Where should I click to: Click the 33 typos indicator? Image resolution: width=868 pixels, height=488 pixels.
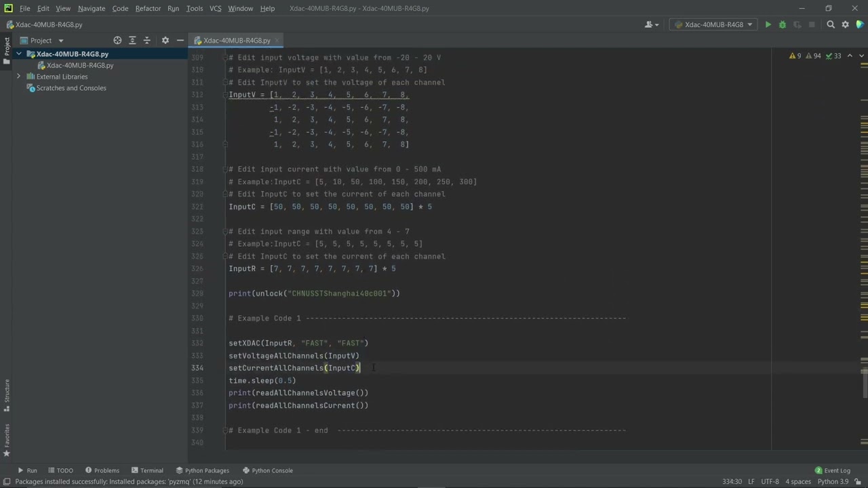tap(833, 56)
